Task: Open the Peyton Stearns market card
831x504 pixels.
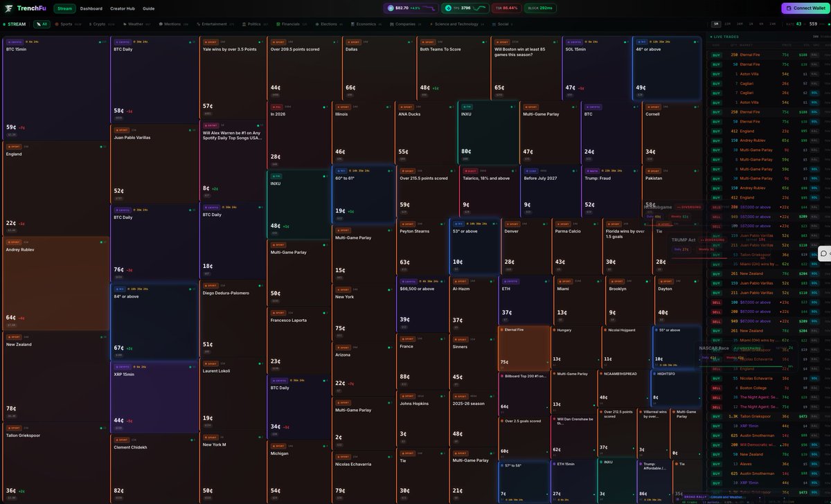Action: pos(421,246)
